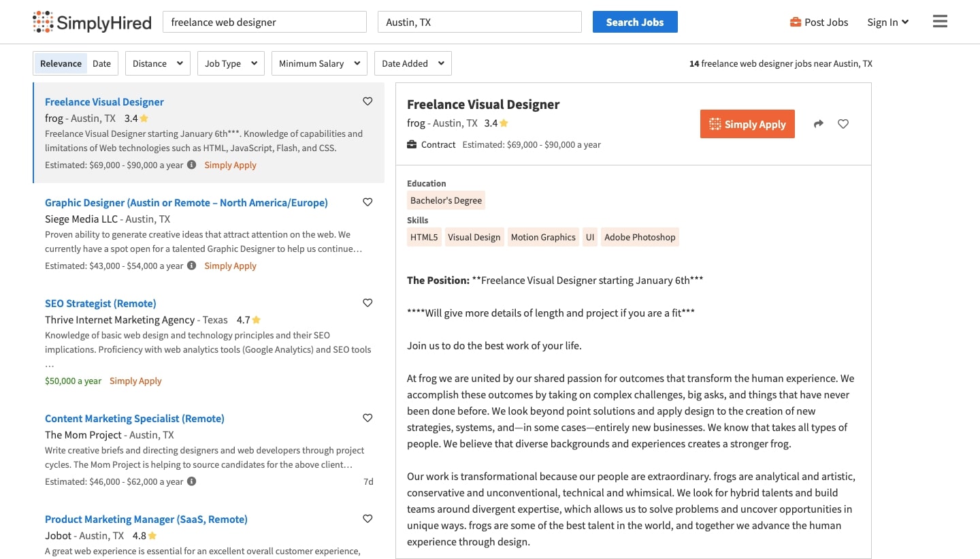Expand the Minimum Salary dropdown

319,63
